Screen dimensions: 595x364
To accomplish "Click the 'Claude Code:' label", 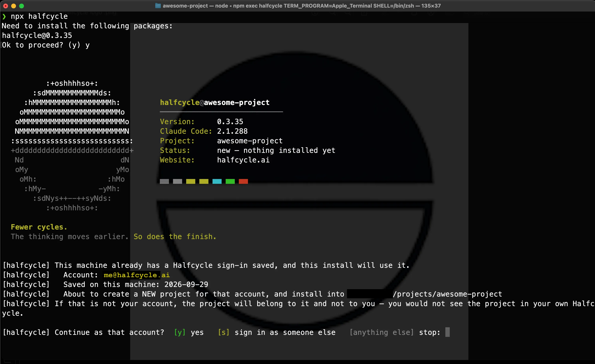I will 186,131.
